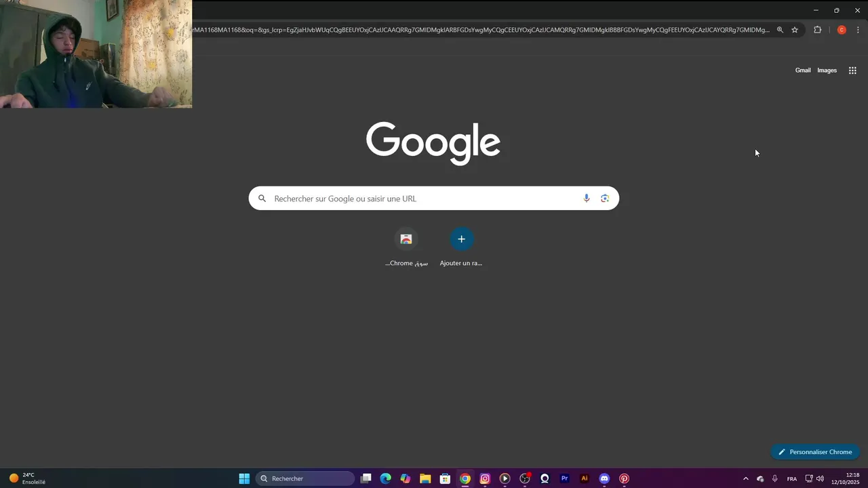Open the Chrome profile avatar
Image resolution: width=868 pixels, height=488 pixels.
point(842,30)
